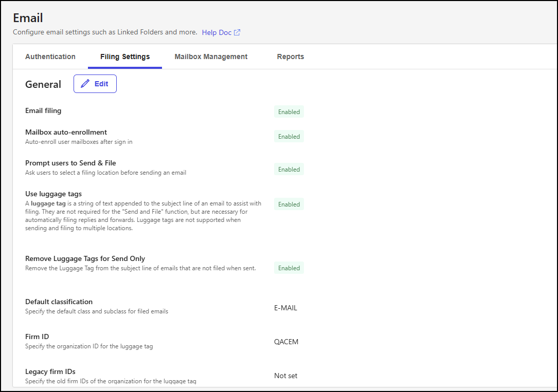The image size is (558, 392).
Task: Click the General section heading
Action: tap(43, 84)
